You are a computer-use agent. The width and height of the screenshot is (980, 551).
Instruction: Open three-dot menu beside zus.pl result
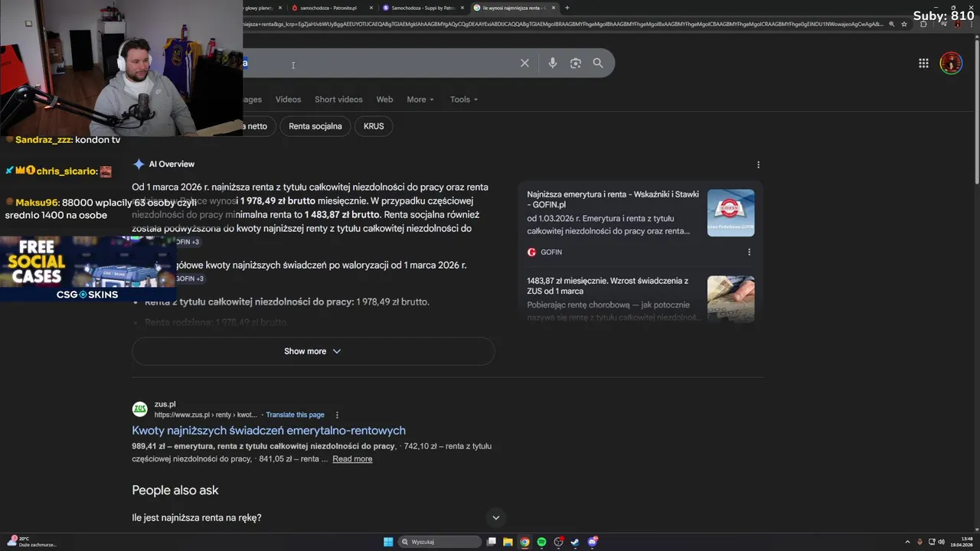(x=337, y=415)
